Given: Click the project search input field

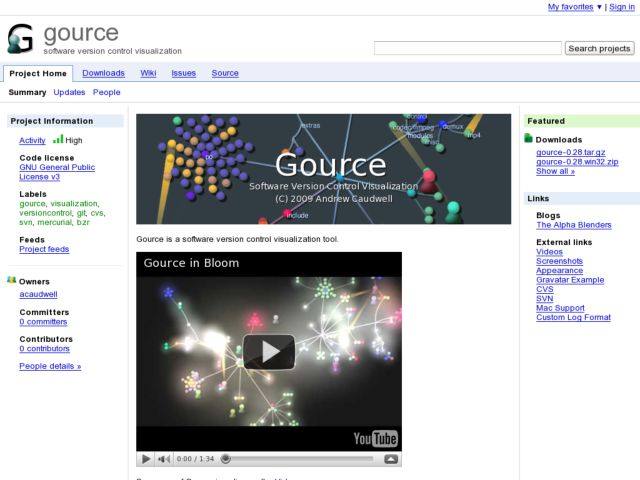Looking at the screenshot, I should click(x=467, y=48).
